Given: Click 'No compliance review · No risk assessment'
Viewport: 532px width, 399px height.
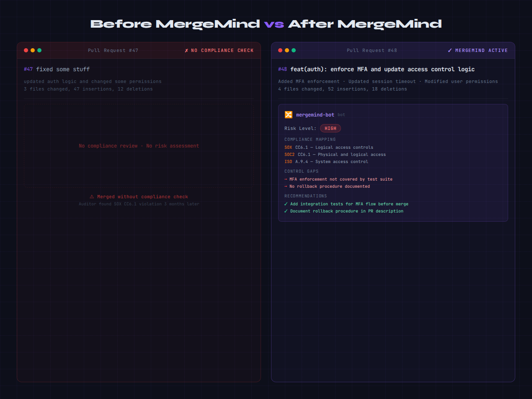Looking at the screenshot, I should coord(139,146).
